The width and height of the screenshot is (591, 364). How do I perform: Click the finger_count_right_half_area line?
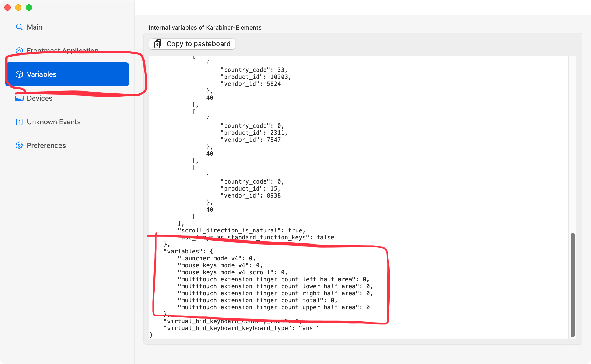[275, 293]
